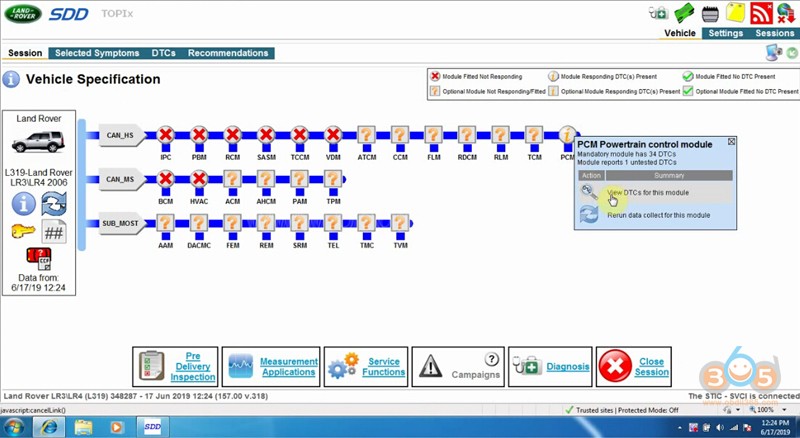
Task: Open the Settings top tab
Action: [x=726, y=33]
